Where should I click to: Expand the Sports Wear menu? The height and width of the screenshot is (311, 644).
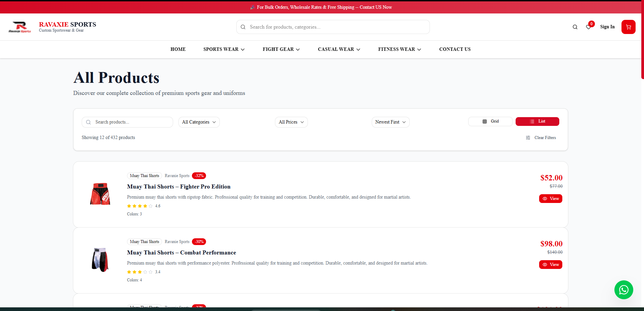click(x=224, y=49)
